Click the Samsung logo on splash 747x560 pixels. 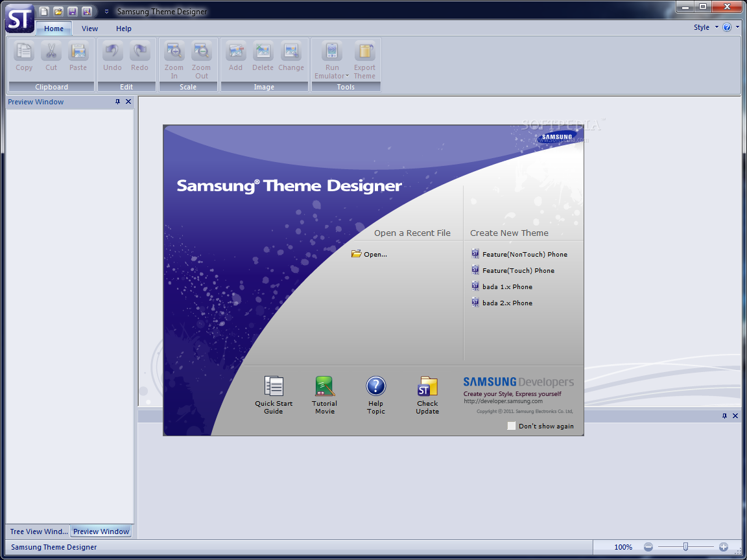[x=556, y=137]
